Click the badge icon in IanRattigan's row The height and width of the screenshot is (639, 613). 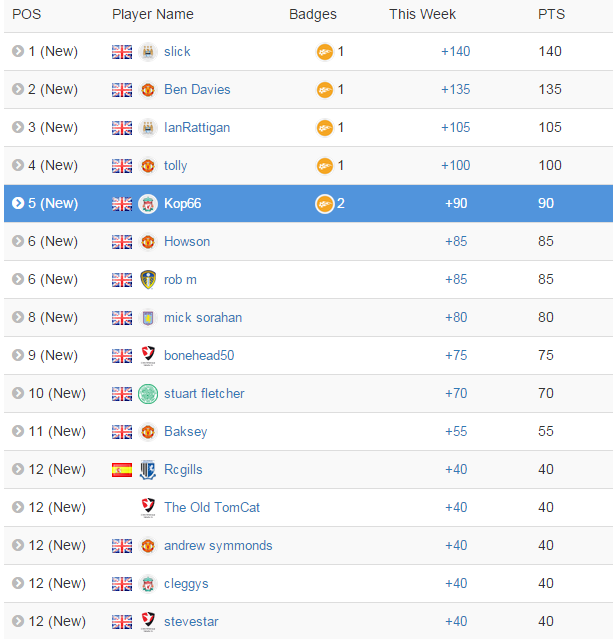pyautogui.click(x=325, y=128)
